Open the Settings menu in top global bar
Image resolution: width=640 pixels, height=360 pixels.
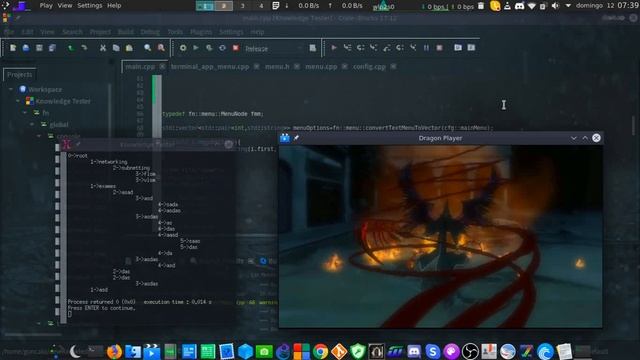pos(90,6)
